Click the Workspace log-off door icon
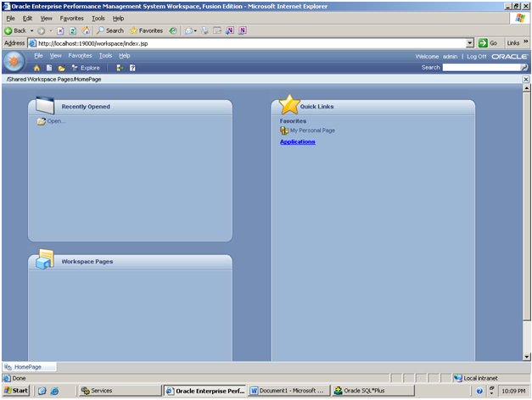 [120, 68]
